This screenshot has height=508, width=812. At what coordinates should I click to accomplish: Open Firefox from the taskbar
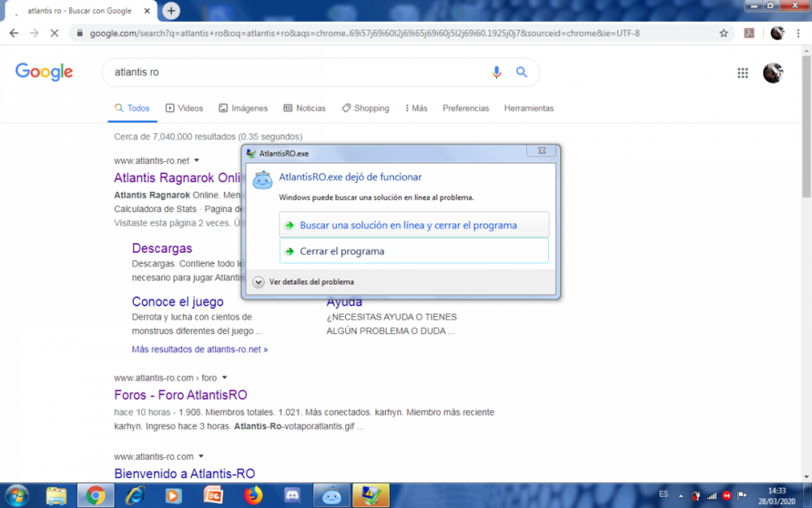[x=253, y=495]
